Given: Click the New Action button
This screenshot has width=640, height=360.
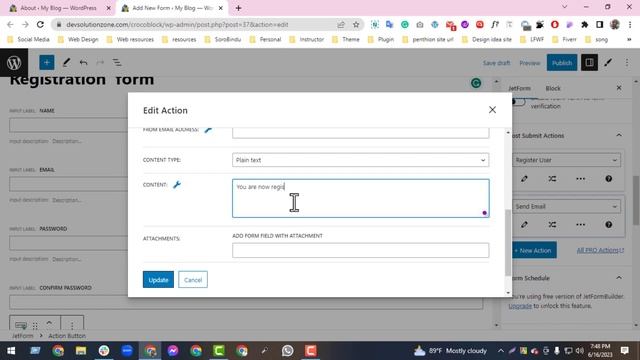Looking at the screenshot, I should pos(534,250).
